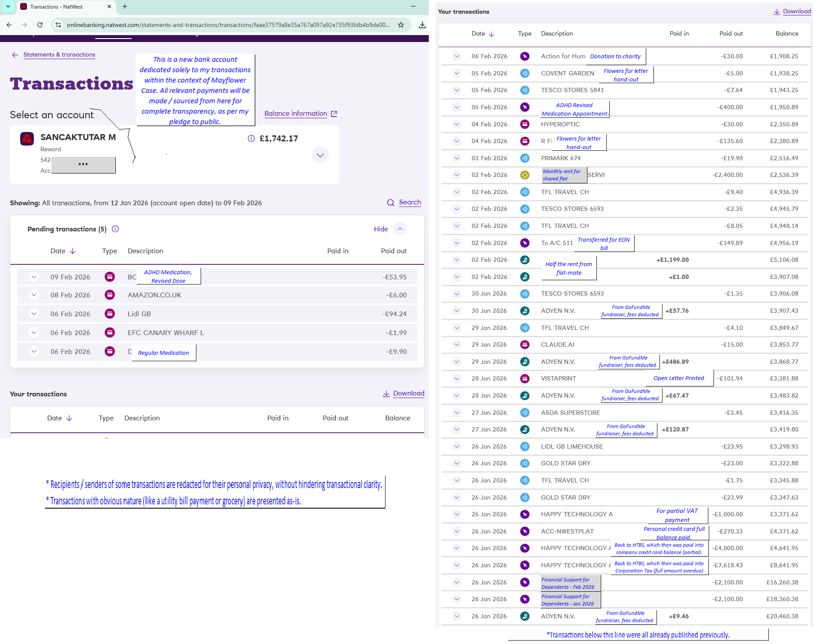This screenshot has width=813, height=644.
Task: Expand the pending -£9.90 transaction row
Action: (34, 351)
